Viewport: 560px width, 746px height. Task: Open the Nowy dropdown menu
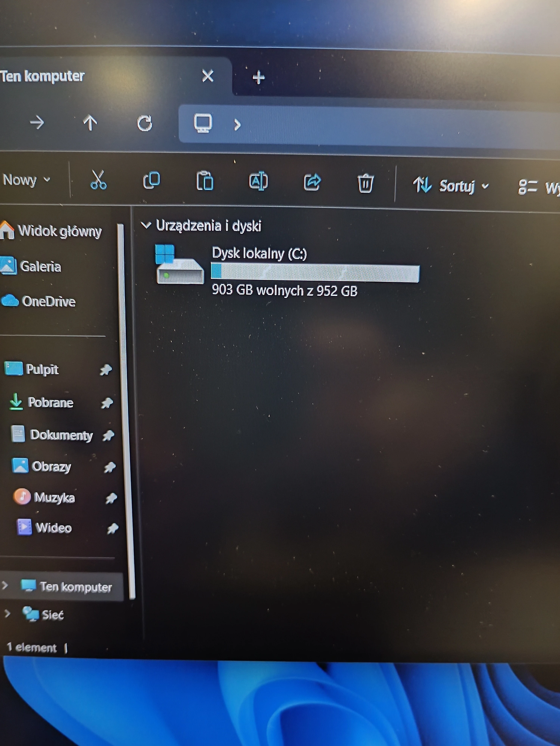tap(26, 180)
